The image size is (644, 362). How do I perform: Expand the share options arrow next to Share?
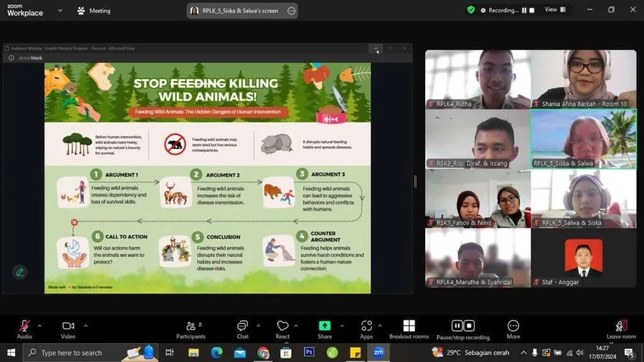tap(342, 326)
